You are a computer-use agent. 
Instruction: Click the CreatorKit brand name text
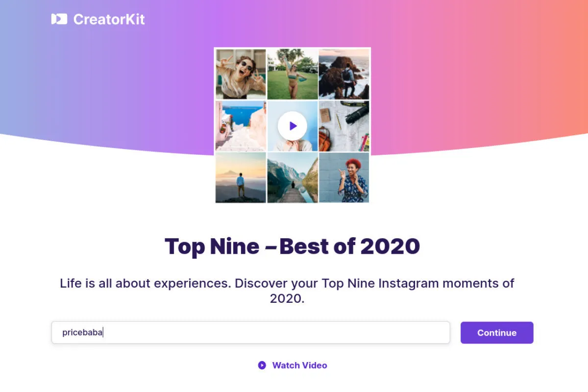(109, 19)
